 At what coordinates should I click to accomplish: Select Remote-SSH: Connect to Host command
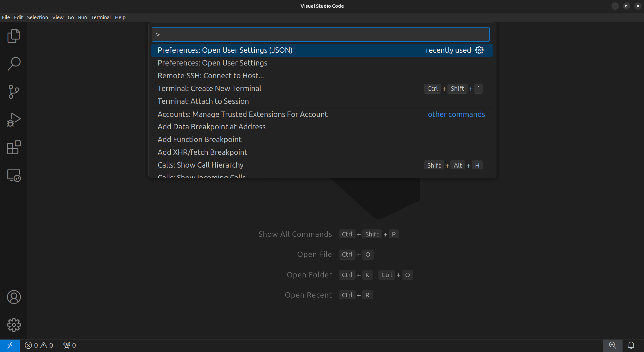pyautogui.click(x=211, y=76)
